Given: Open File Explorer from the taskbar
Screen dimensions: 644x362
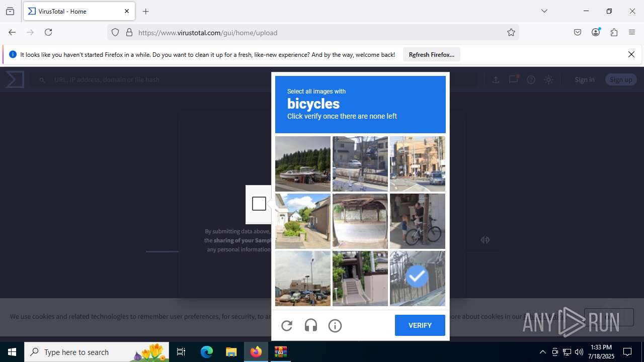Looking at the screenshot, I should coord(231,352).
